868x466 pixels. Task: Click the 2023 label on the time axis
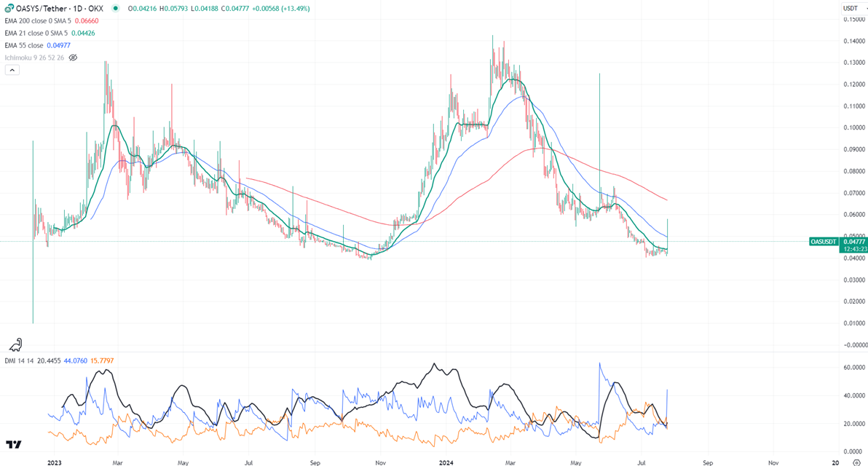click(54, 462)
